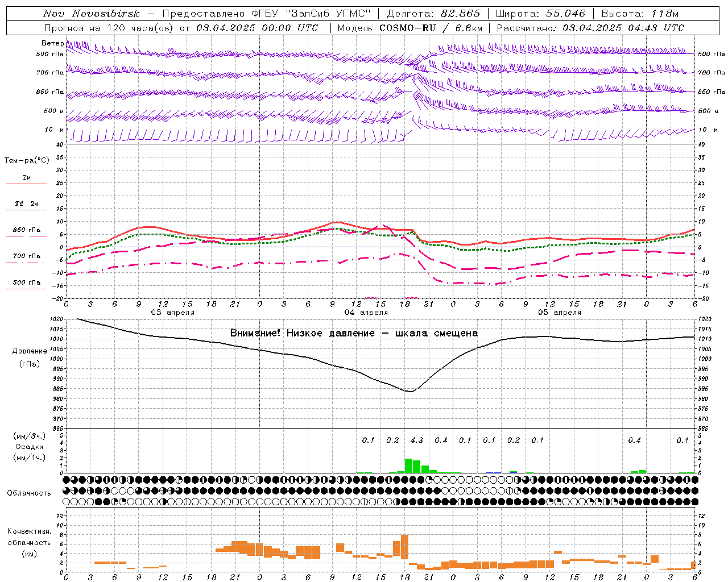Click the 05 апреля date label
This screenshot has height=582, width=728.
(x=560, y=313)
